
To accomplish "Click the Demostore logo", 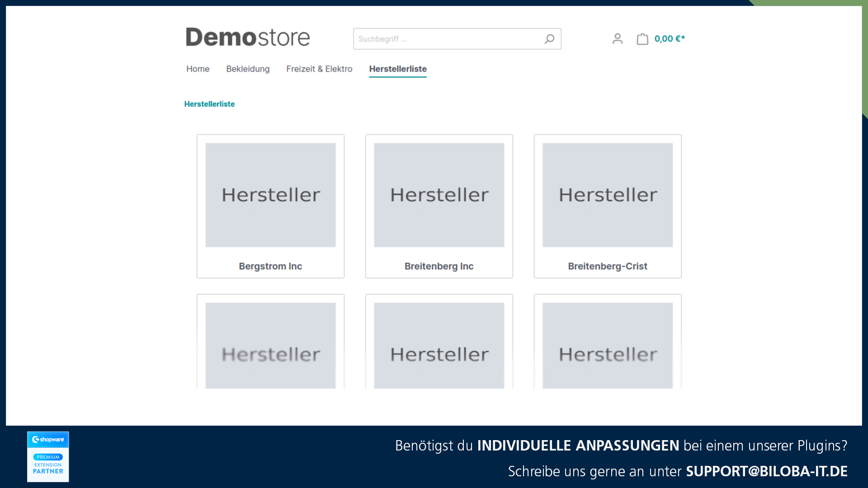I will [248, 37].
